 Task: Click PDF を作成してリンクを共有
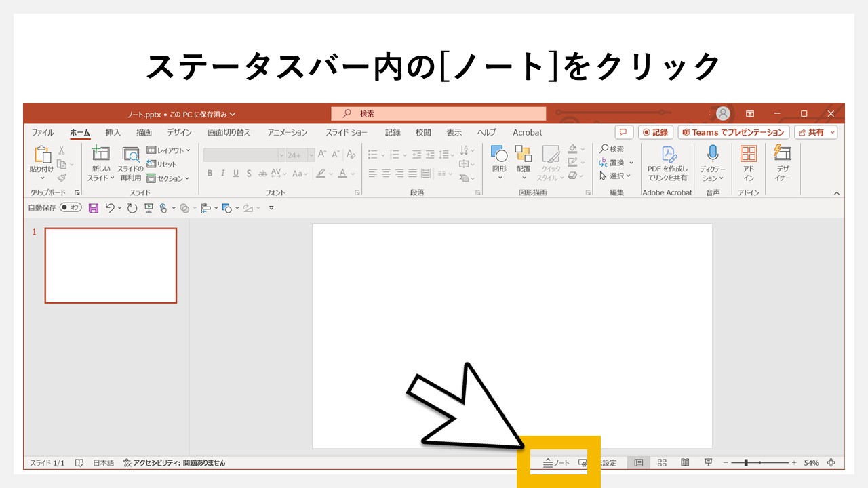pyautogui.click(x=668, y=163)
